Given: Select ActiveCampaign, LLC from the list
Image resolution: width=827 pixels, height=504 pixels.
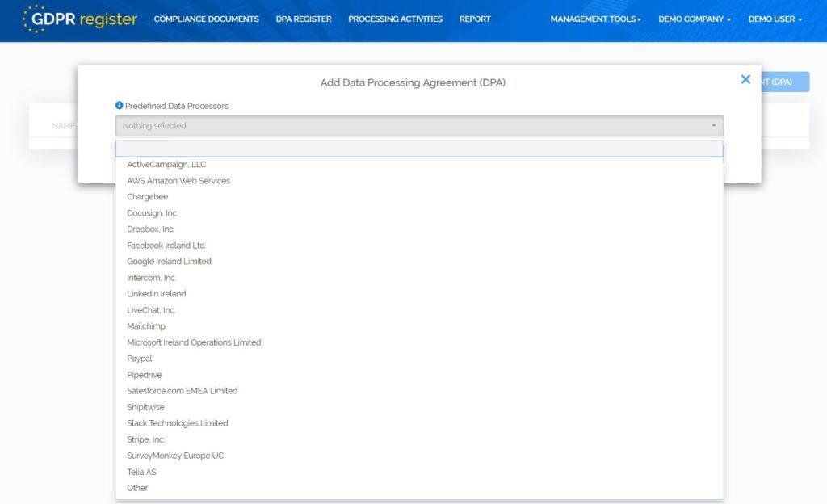Looking at the screenshot, I should (x=419, y=165).
